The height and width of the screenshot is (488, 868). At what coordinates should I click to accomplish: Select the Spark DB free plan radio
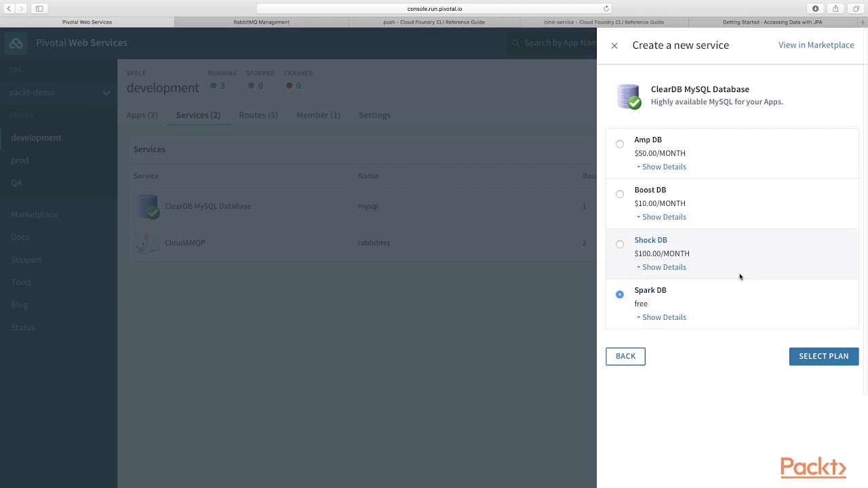pyautogui.click(x=620, y=294)
